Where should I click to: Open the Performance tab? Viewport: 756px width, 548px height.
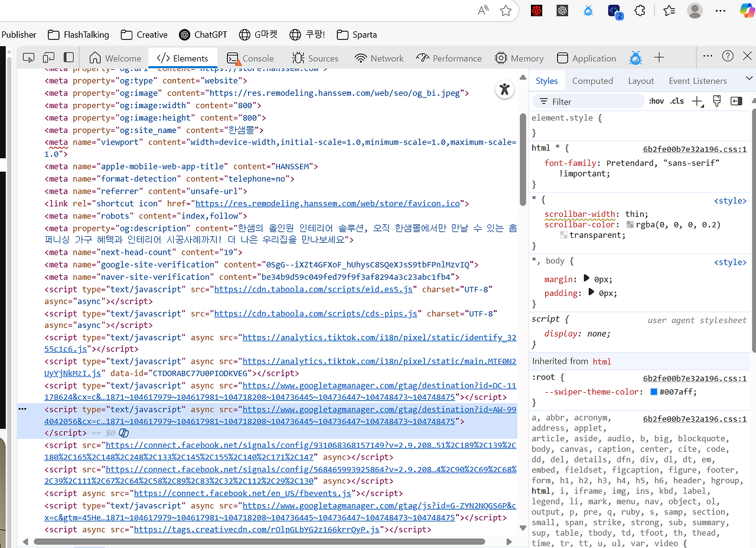pyautogui.click(x=449, y=58)
